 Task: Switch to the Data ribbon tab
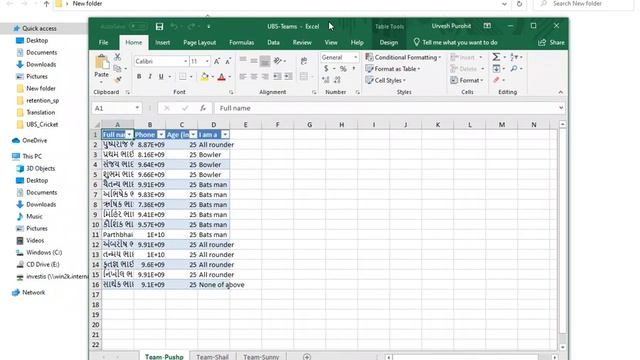point(273,42)
